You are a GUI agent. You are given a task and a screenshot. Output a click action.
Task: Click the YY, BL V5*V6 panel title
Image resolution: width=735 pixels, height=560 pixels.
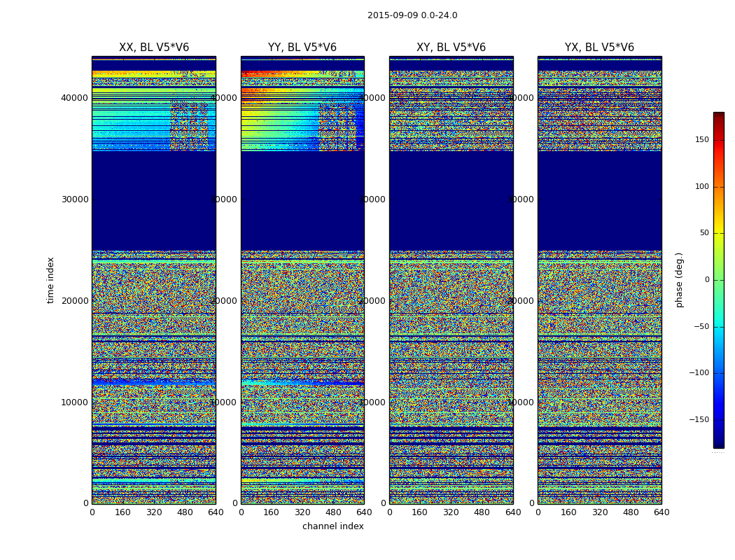[302, 48]
